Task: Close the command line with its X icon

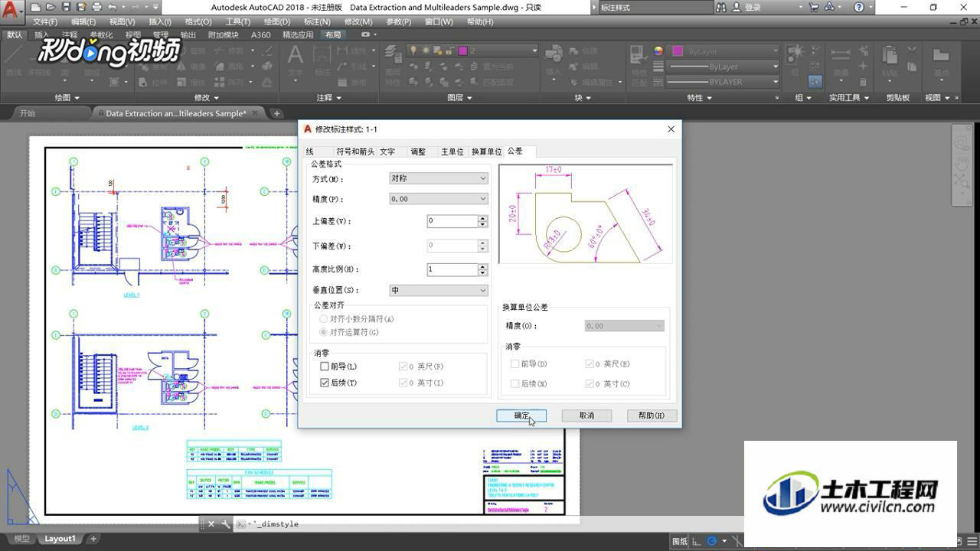Action: pyautogui.click(x=211, y=524)
